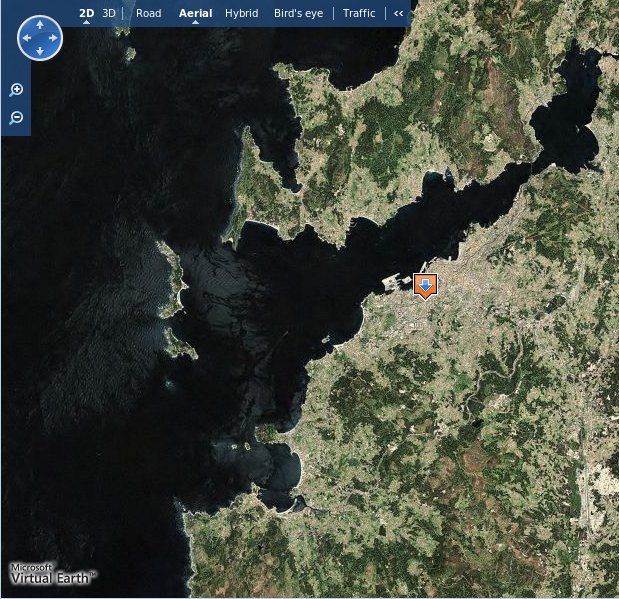Screen dimensions: 619x599
Task: Select the Road map style
Action: [x=148, y=13]
